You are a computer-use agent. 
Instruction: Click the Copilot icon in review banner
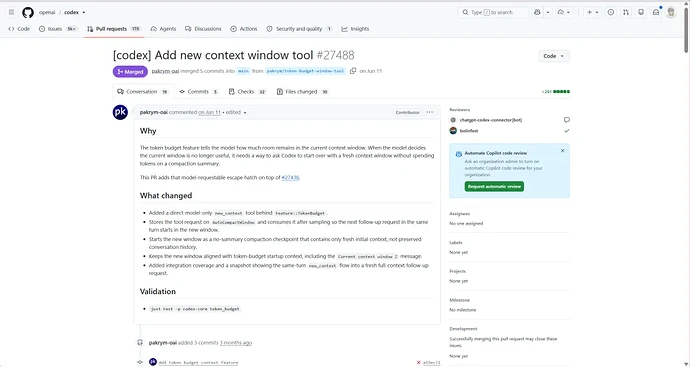(459, 154)
